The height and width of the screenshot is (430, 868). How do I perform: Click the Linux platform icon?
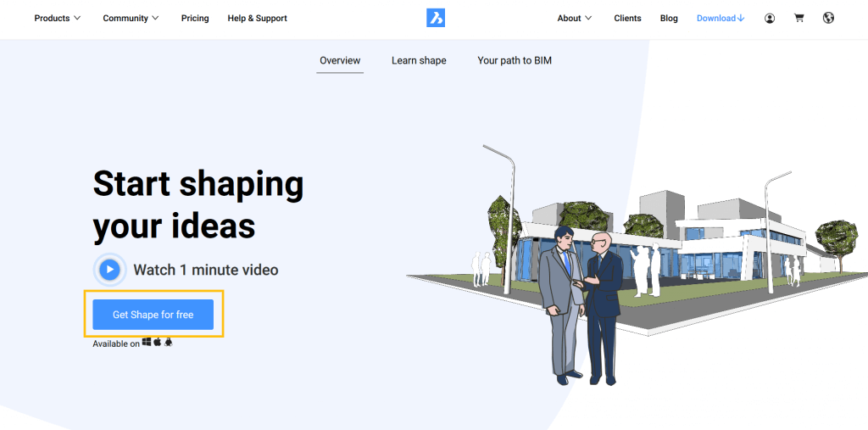(x=169, y=343)
